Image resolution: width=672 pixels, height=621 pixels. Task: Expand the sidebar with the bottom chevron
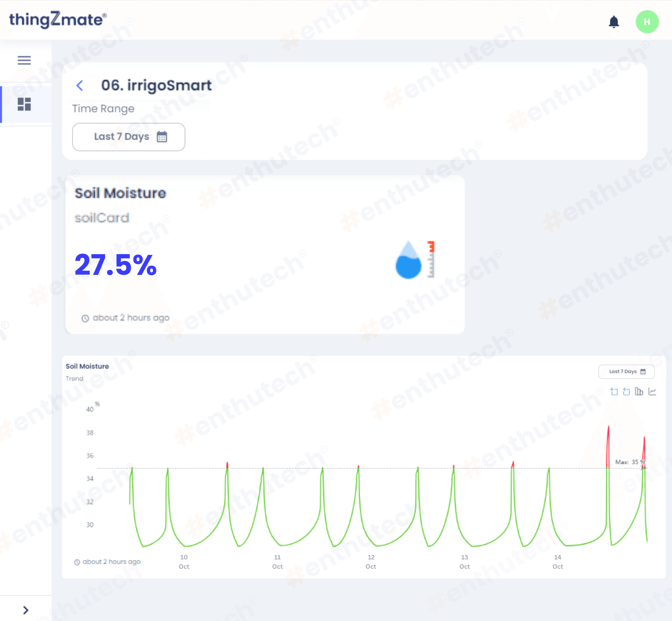pos(25,610)
